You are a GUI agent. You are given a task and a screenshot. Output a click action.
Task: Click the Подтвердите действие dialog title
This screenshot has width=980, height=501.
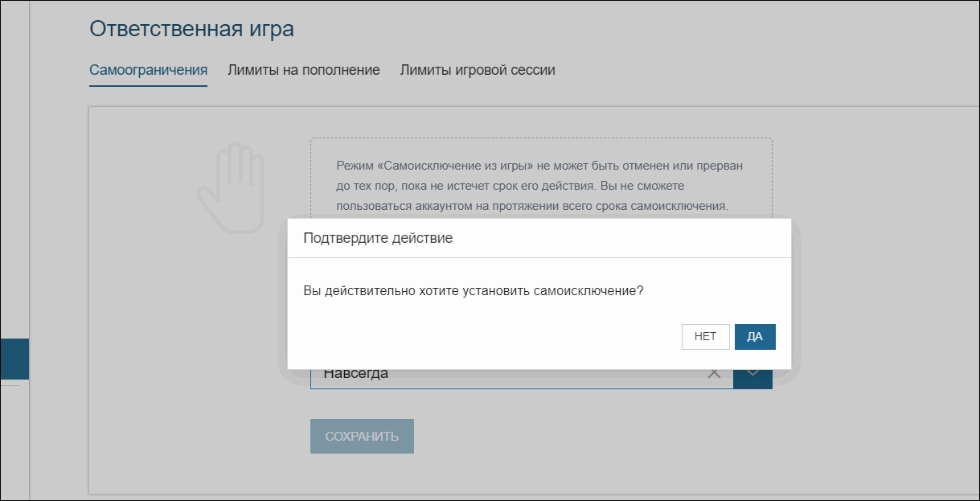378,238
